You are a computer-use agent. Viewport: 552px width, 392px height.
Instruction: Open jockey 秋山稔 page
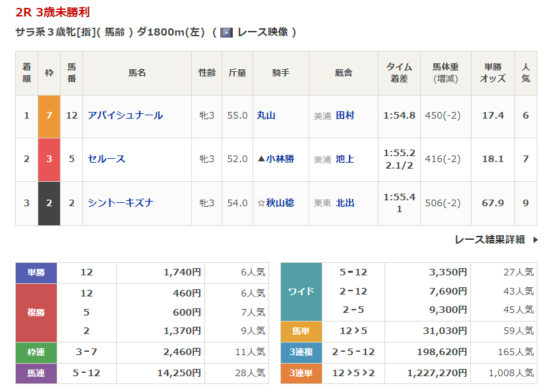point(280,203)
